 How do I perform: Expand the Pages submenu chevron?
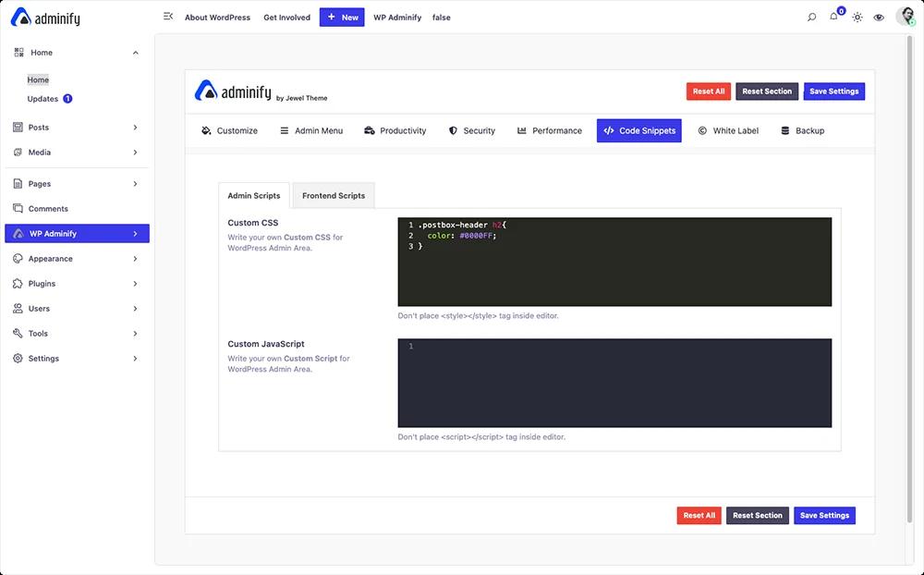coord(136,184)
